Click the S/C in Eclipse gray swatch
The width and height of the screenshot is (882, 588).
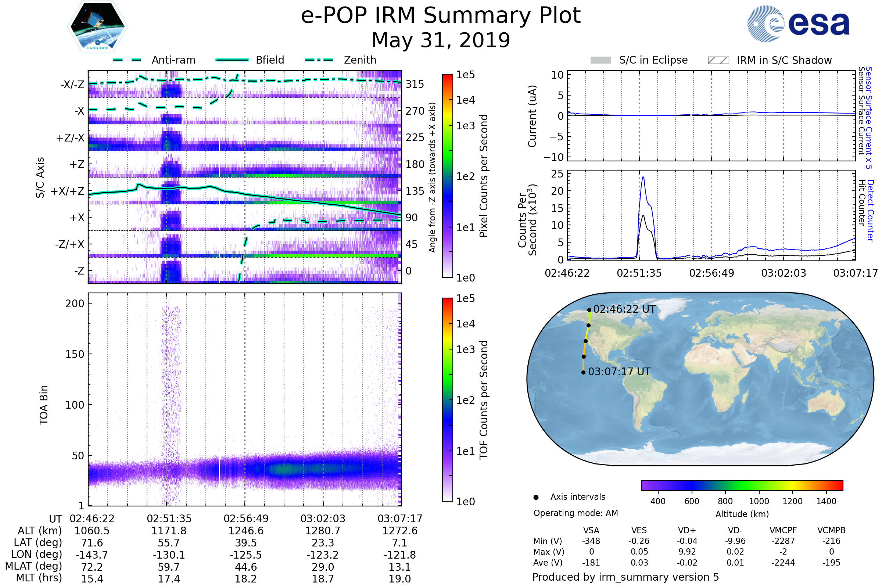pyautogui.click(x=600, y=60)
